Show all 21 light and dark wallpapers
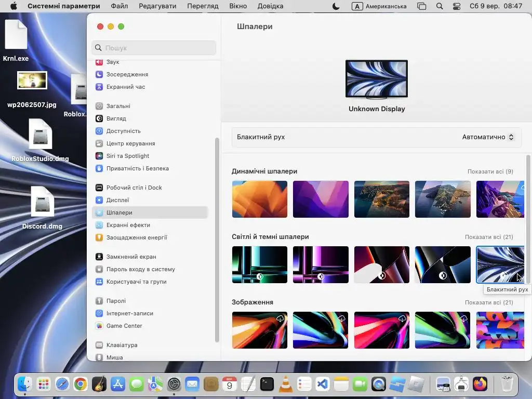 pyautogui.click(x=489, y=237)
